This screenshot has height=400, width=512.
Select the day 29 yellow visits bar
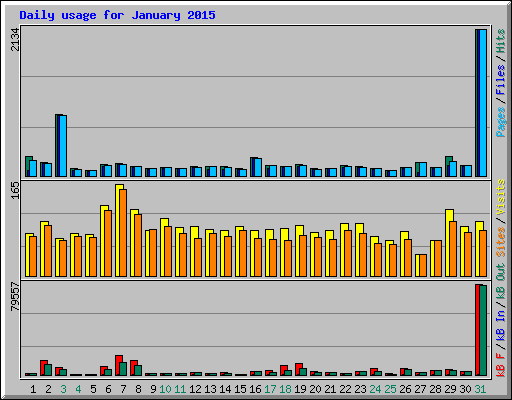tap(448, 243)
